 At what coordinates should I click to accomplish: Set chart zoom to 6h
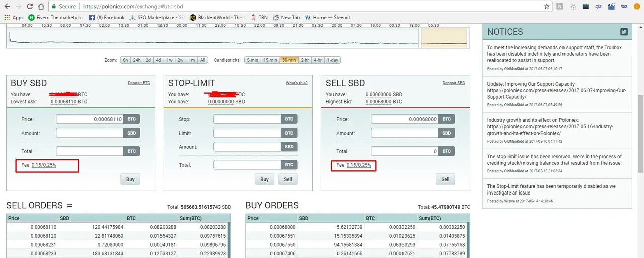[125, 60]
